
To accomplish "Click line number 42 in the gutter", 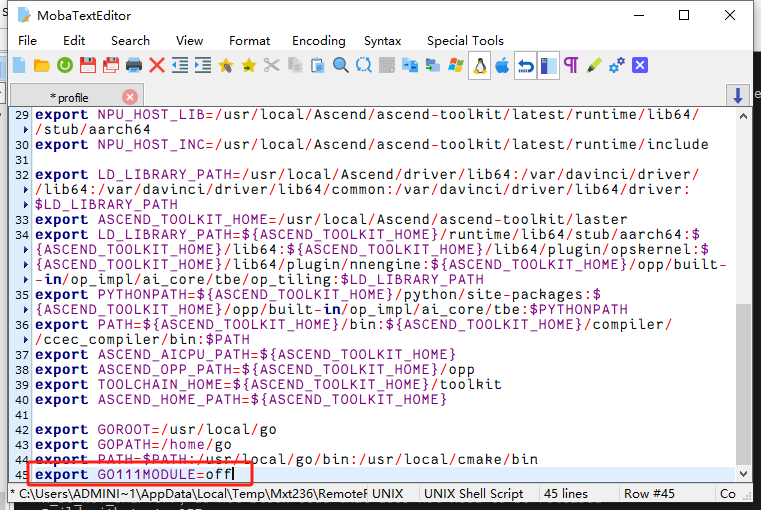I will tap(22, 430).
